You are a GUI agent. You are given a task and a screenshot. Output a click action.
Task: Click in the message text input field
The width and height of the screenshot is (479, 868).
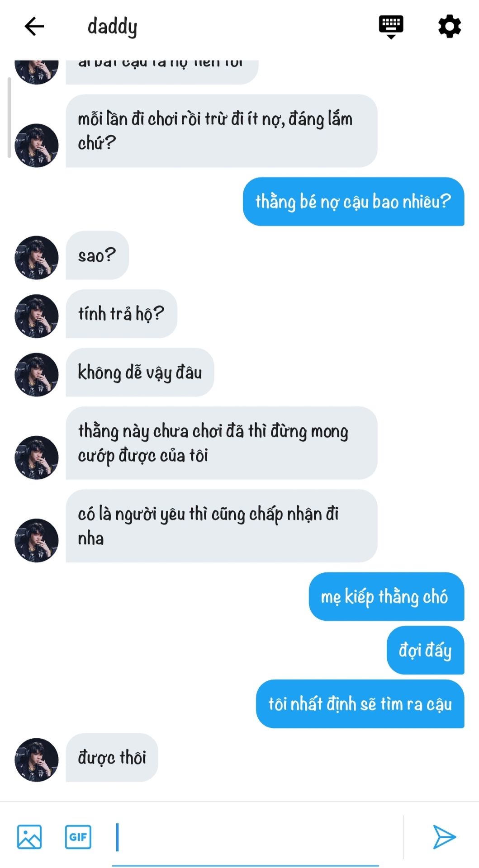pos(246,837)
